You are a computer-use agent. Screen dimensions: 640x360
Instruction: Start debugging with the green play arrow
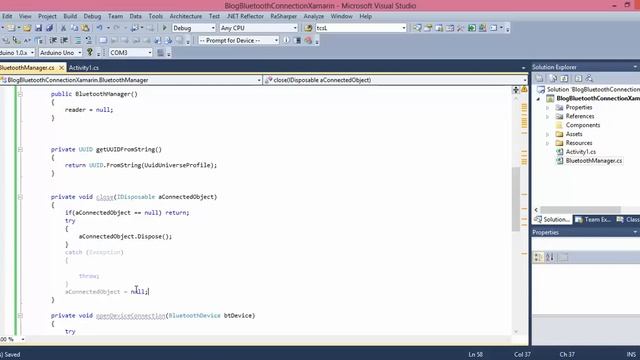tap(164, 28)
